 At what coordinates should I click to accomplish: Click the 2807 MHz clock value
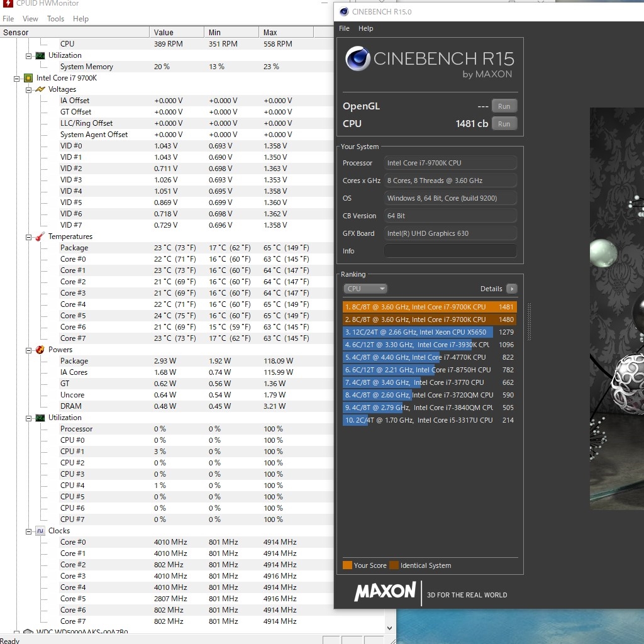tap(170, 599)
